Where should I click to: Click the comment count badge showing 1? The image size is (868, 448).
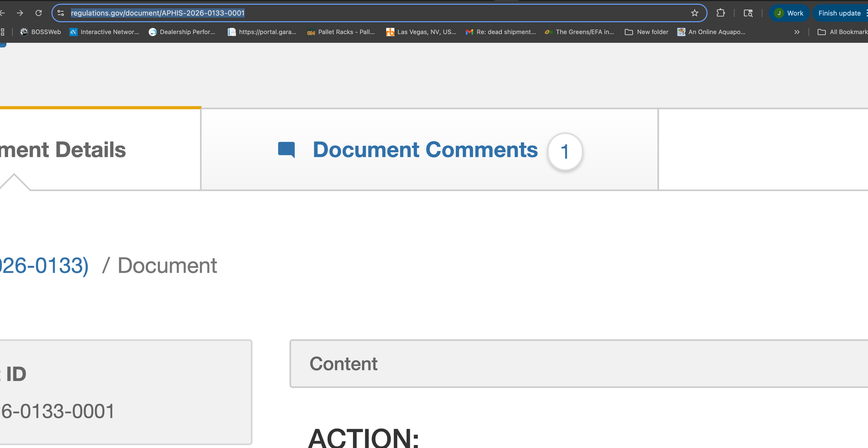(565, 152)
